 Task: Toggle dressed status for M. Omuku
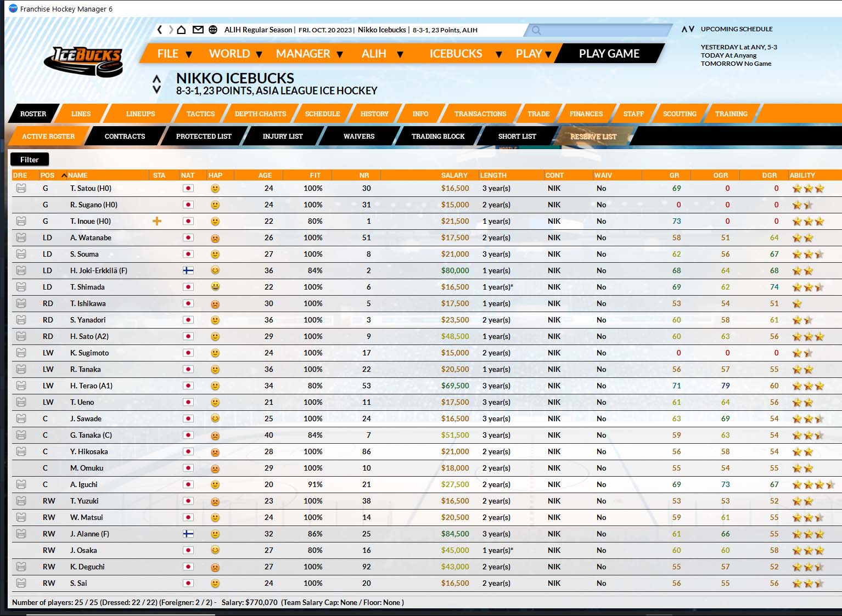click(21, 468)
